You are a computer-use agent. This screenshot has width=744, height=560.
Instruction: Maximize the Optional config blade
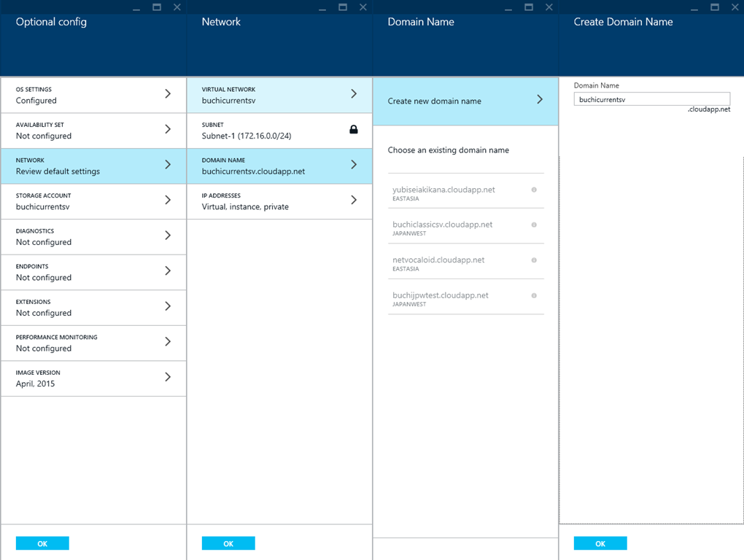pos(157,7)
